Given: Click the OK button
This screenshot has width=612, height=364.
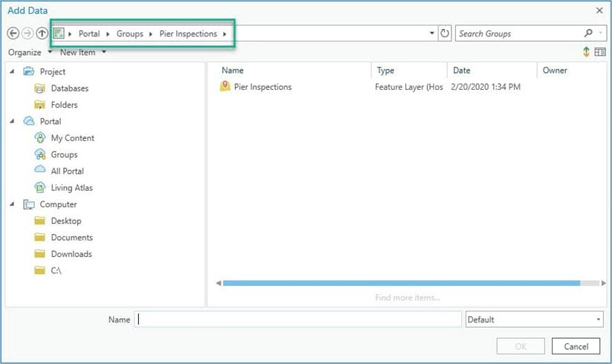Looking at the screenshot, I should click(x=521, y=346).
